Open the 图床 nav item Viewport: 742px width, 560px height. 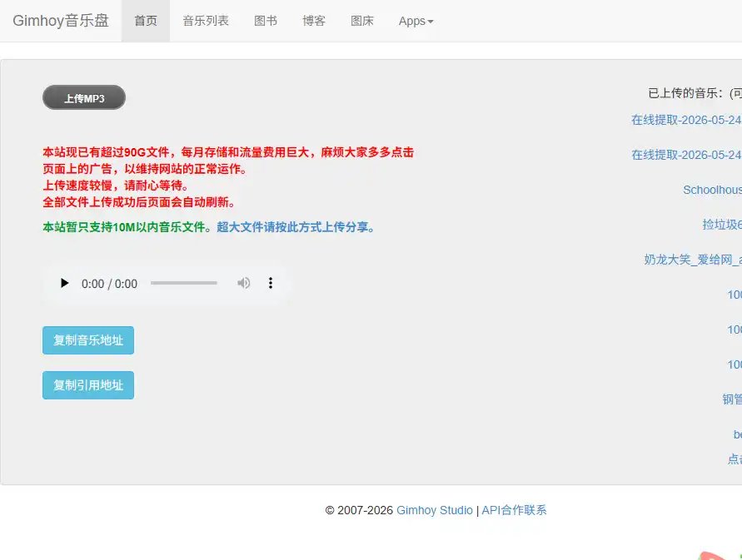pyautogui.click(x=362, y=21)
